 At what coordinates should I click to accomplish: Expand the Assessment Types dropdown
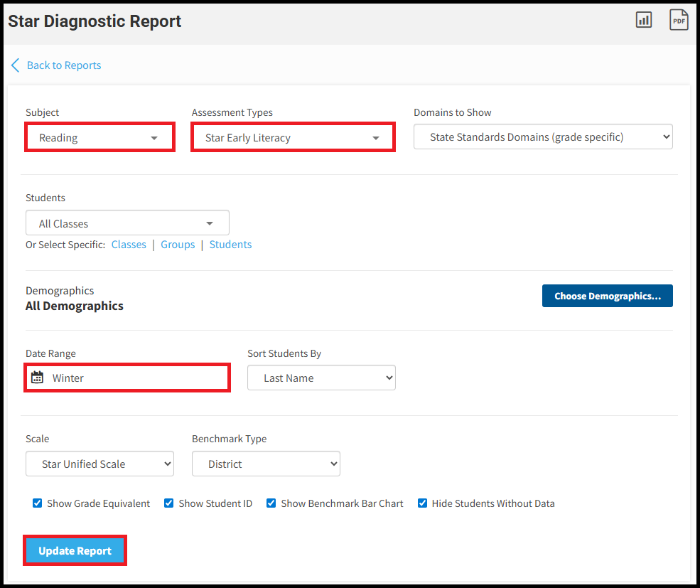292,138
